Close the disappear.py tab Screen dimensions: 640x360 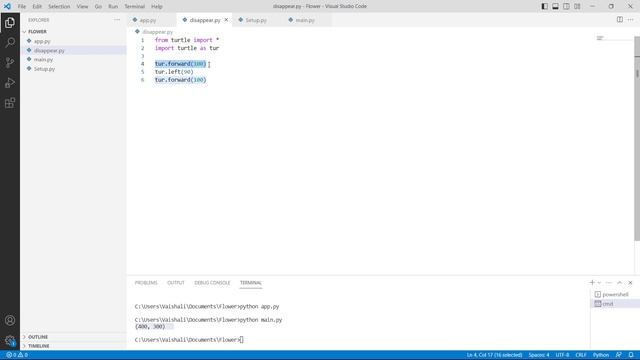coord(226,20)
